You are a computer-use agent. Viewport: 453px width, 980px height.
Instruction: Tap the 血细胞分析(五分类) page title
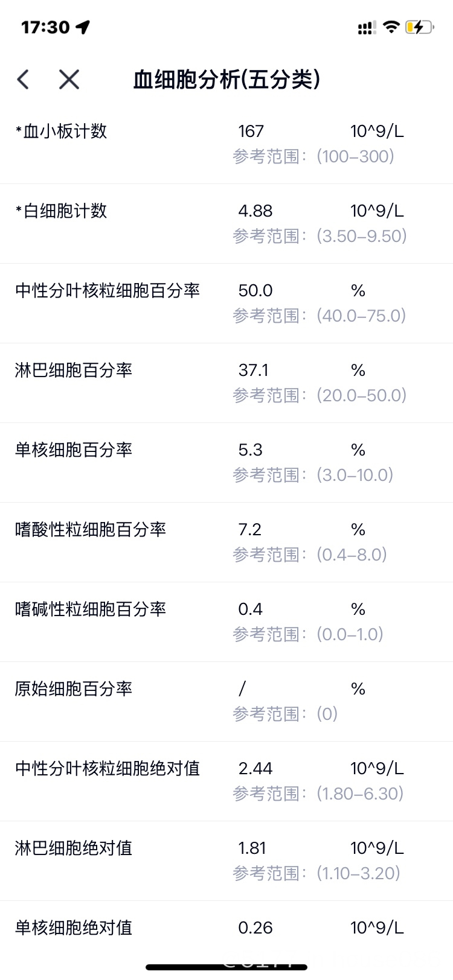[226, 79]
